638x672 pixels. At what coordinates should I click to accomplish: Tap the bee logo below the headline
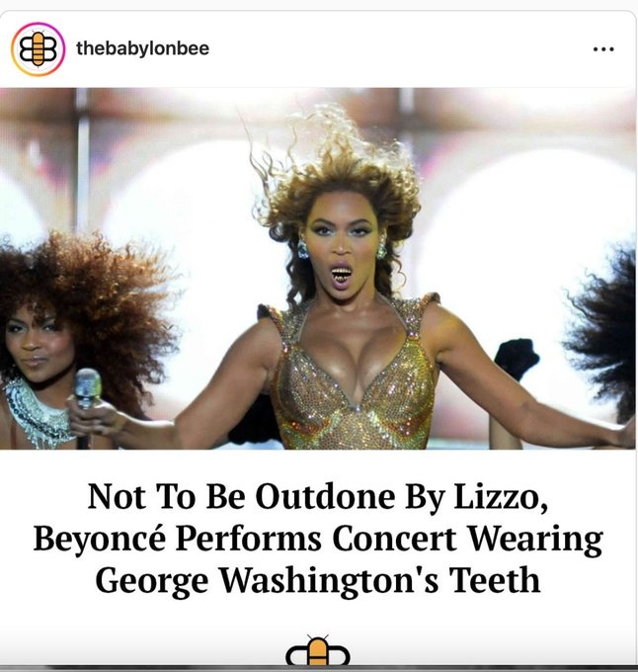[318, 650]
